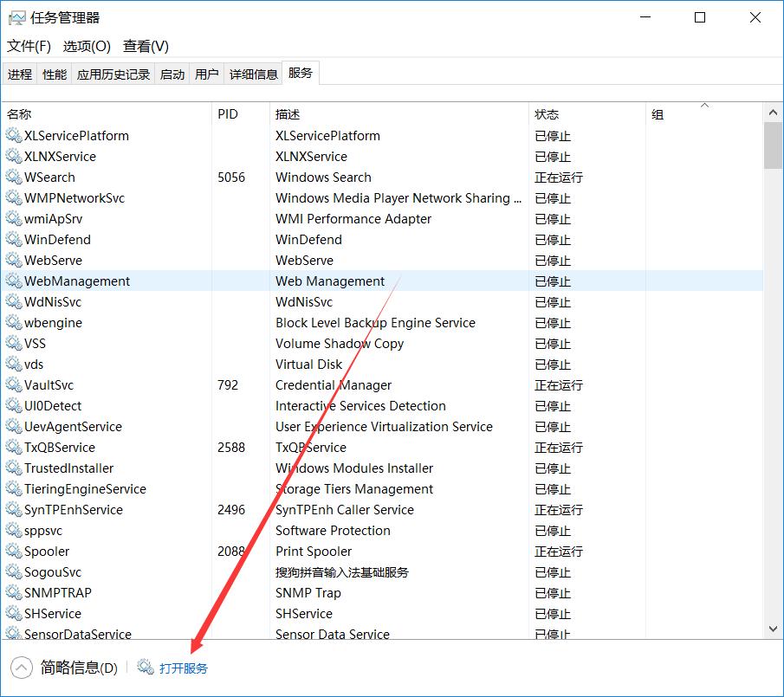Switch to the 性能 tab
The height and width of the screenshot is (697, 784).
(x=54, y=74)
